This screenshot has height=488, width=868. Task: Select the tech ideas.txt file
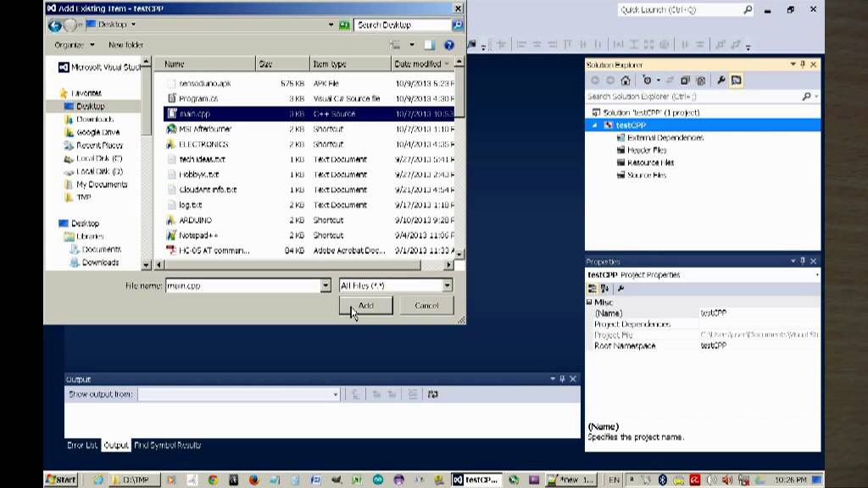202,159
